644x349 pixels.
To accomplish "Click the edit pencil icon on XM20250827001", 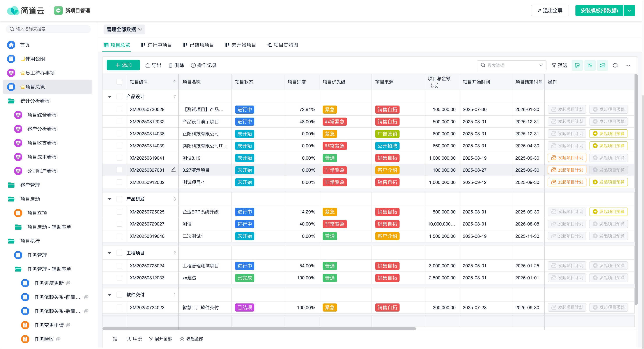I will (173, 170).
